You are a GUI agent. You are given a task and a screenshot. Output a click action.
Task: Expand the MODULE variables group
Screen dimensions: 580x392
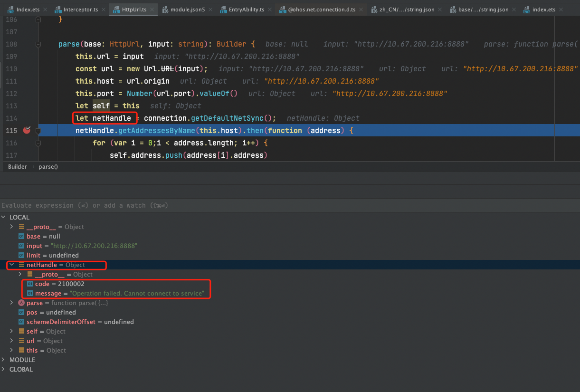pyautogui.click(x=4, y=360)
